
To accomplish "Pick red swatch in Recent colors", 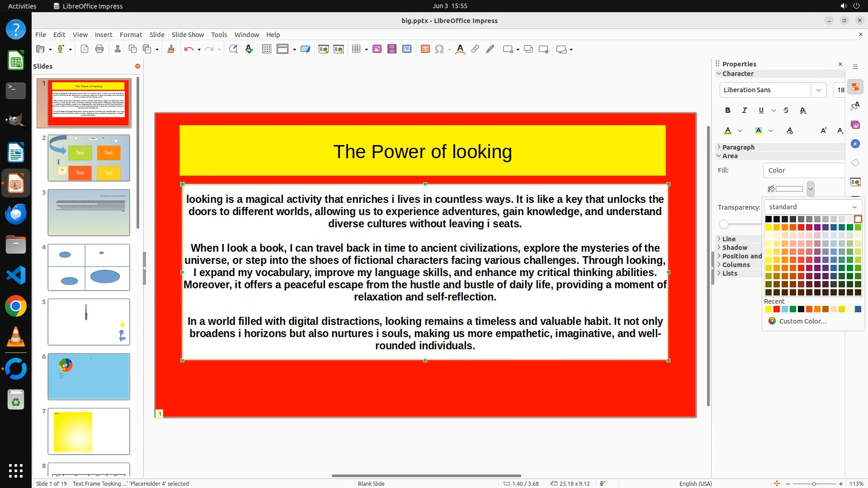I will (776, 310).
